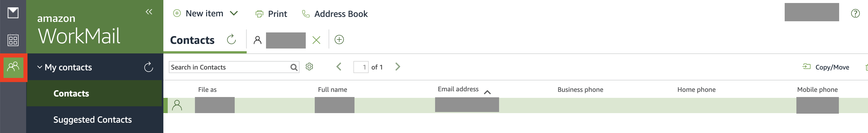Add a new tab with plus icon
This screenshot has width=868, height=133.
[339, 40]
